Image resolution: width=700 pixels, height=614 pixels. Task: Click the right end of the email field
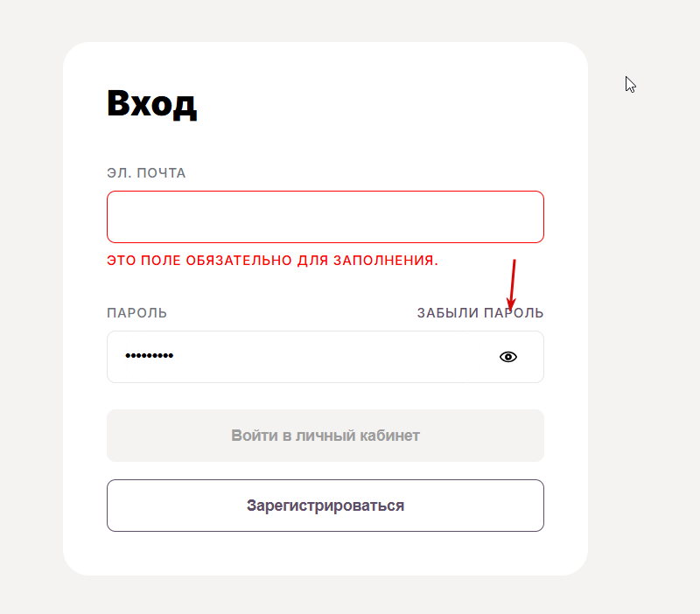pos(525,217)
